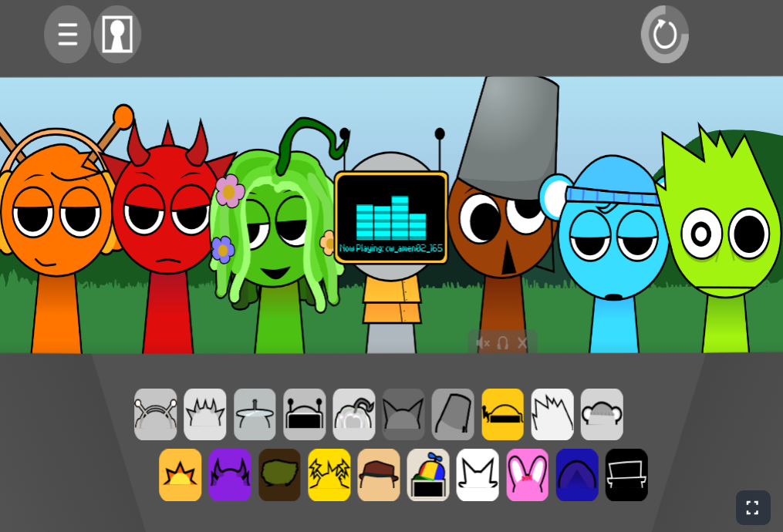This screenshot has width=783, height=532.
Task: Remove the bucket-head character with the X
Action: pyautogui.click(x=522, y=343)
